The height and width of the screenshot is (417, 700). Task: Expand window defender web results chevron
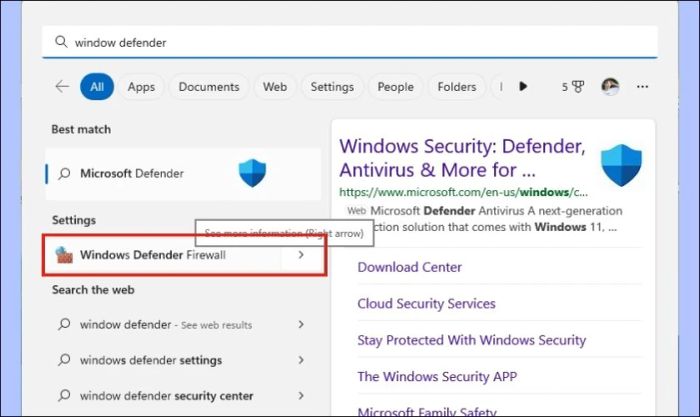tap(301, 324)
